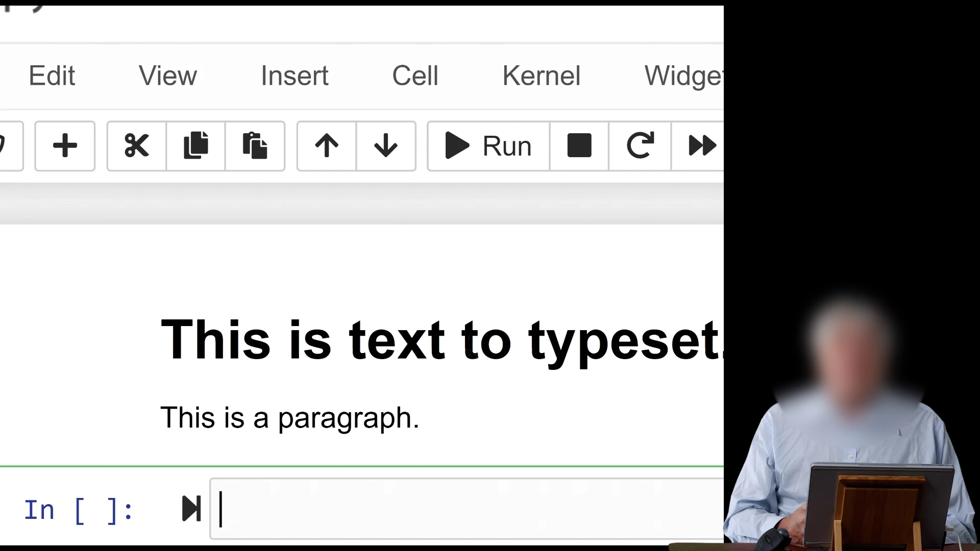Open the Kernel menu
Viewport: 980px width, 551px height.
541,76
